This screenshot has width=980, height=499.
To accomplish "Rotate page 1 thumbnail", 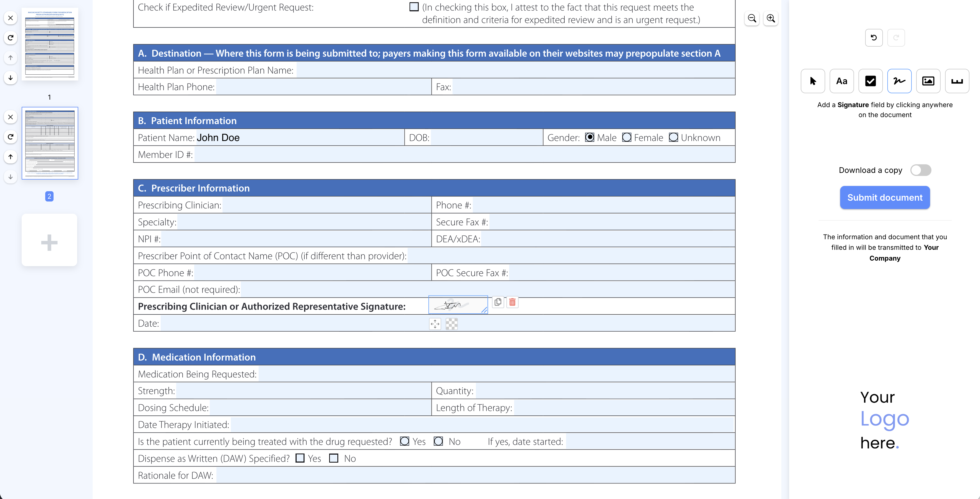I will coord(11,38).
